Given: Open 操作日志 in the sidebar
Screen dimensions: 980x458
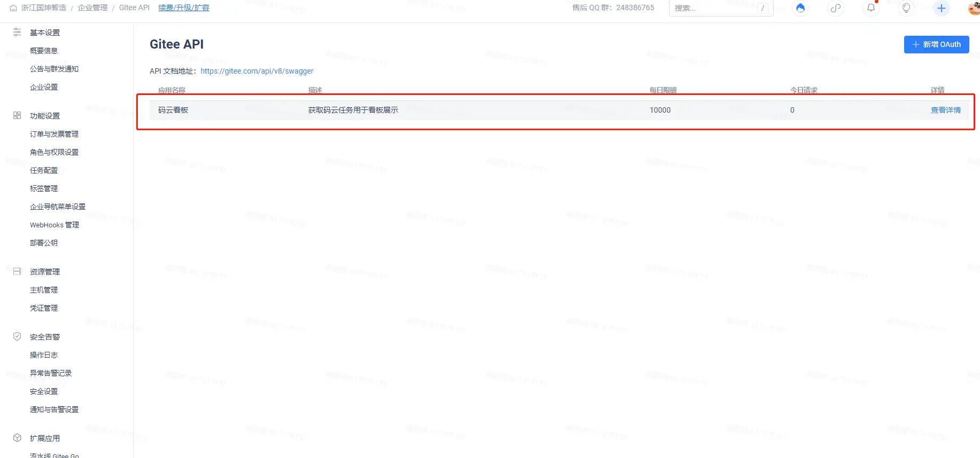Looking at the screenshot, I should (44, 355).
